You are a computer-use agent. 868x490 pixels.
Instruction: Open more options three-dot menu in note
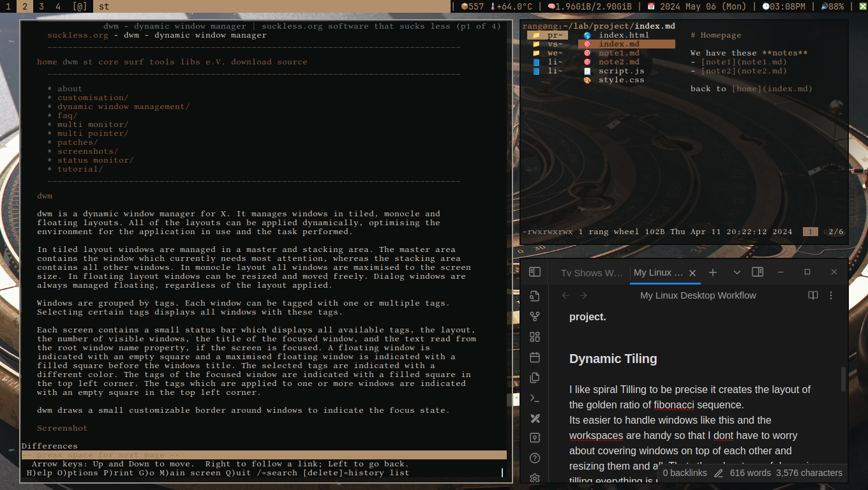(x=831, y=295)
